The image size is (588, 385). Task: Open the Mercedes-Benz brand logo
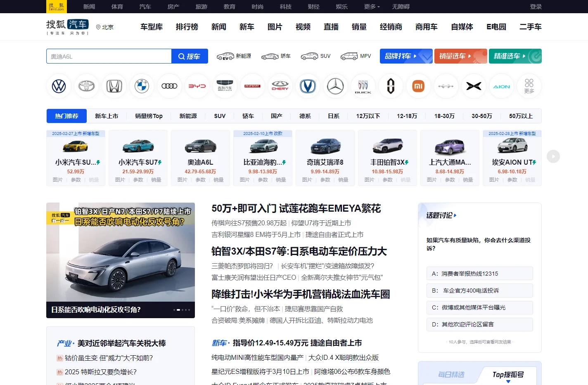335,86
